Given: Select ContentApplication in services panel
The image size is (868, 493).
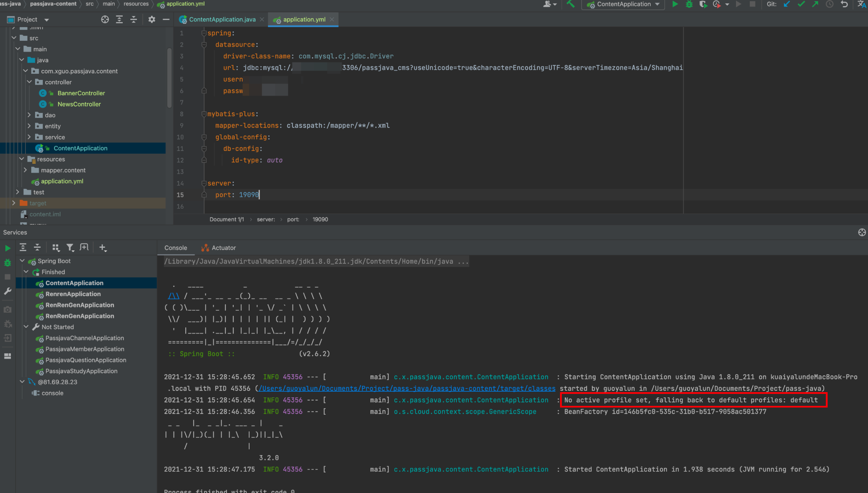Looking at the screenshot, I should pyautogui.click(x=73, y=283).
